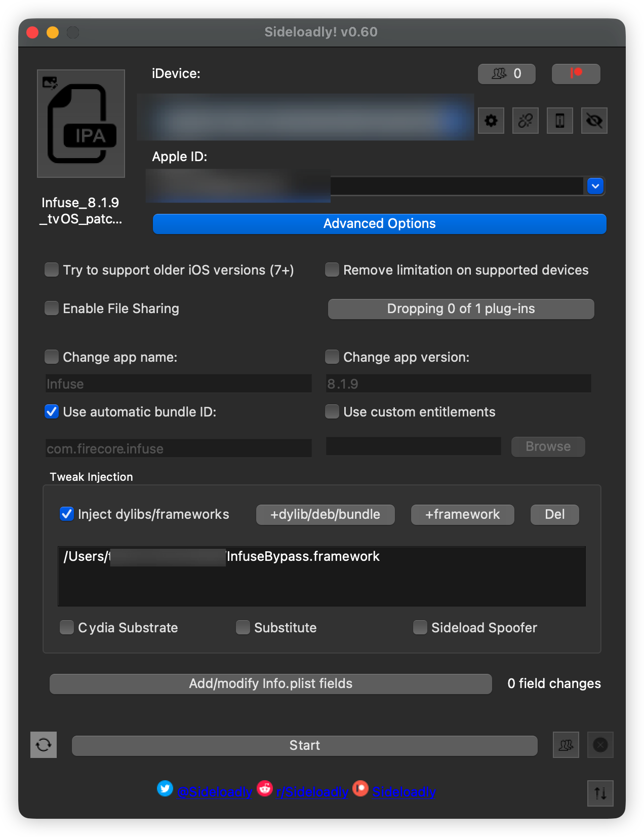Viewport: 644px width, 837px height.
Task: Click the red Patreon button
Action: point(576,74)
